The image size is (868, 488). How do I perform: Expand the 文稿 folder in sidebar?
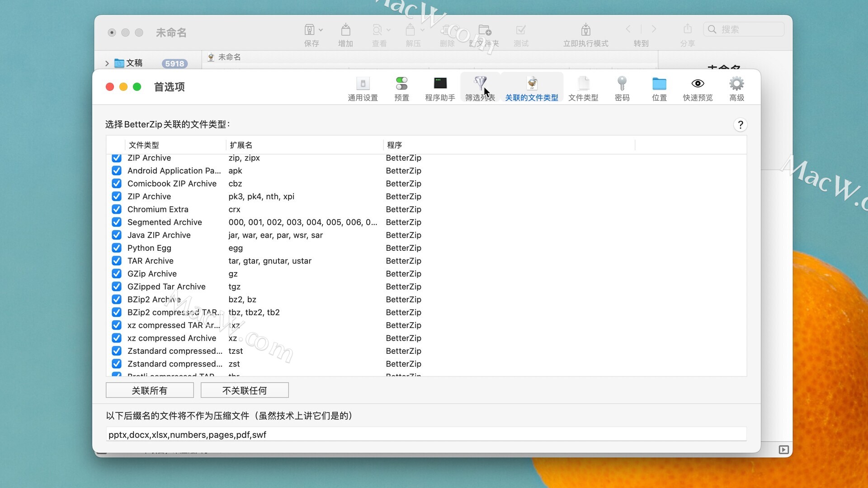[x=107, y=63]
